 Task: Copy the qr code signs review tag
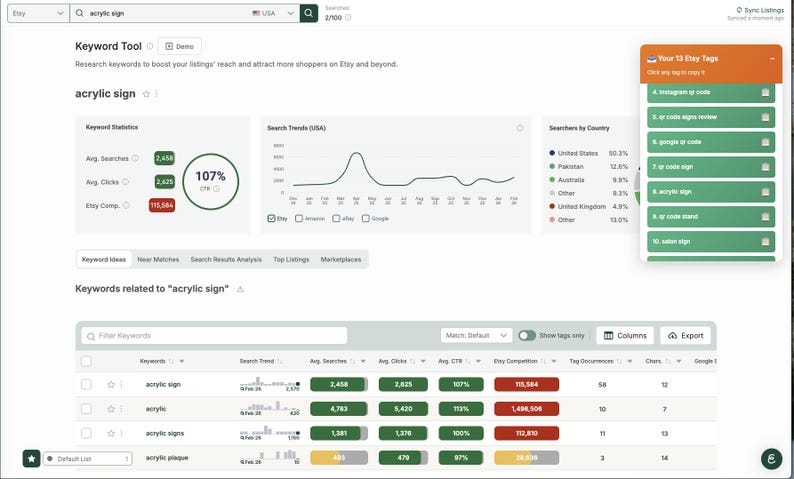[x=766, y=117]
